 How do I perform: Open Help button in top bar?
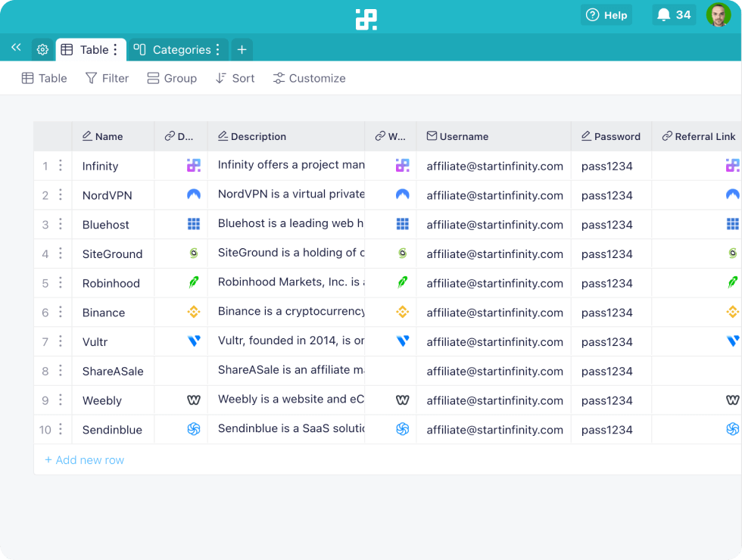pyautogui.click(x=606, y=15)
